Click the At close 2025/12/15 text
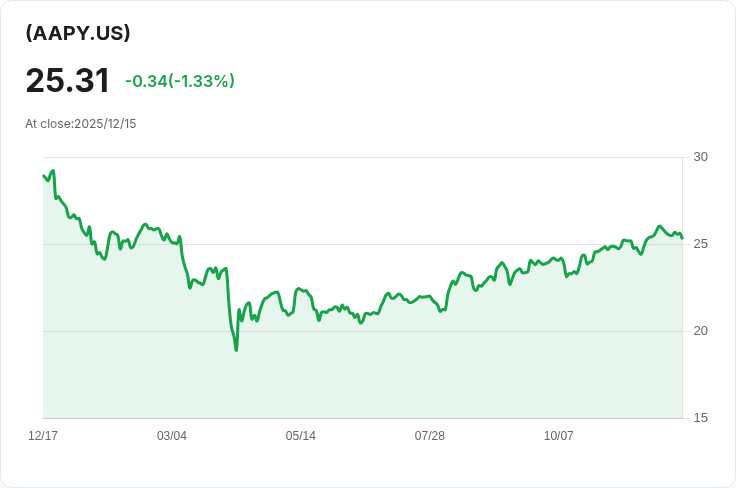Screen dimensions: 736x488 pos(81,124)
